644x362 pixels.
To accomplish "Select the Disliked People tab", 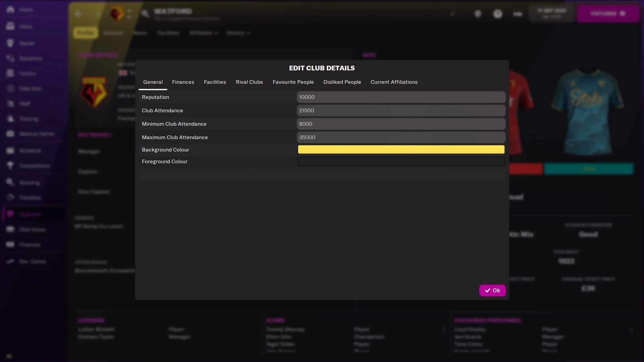I will point(342,82).
